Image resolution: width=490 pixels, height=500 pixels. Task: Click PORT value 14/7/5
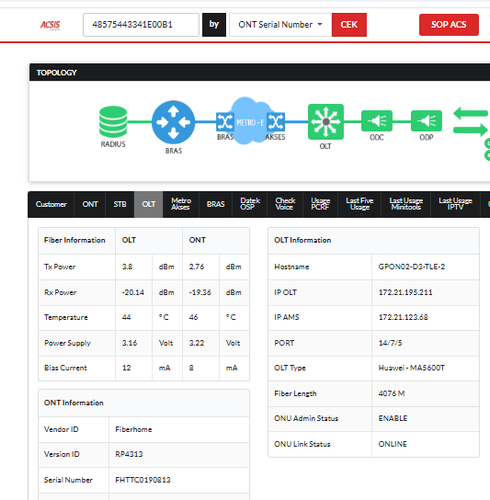[x=390, y=343]
